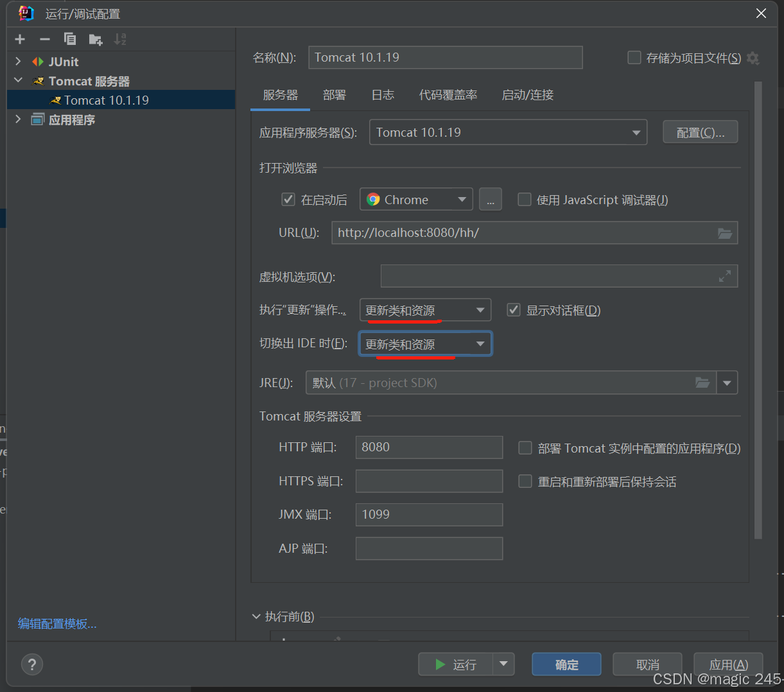Screen dimensions: 784x692
Task: Open help with the question mark icon
Action: [x=32, y=664]
